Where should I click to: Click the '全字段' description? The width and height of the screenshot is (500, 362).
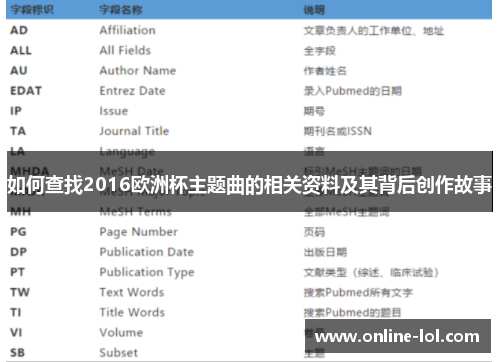coord(320,51)
